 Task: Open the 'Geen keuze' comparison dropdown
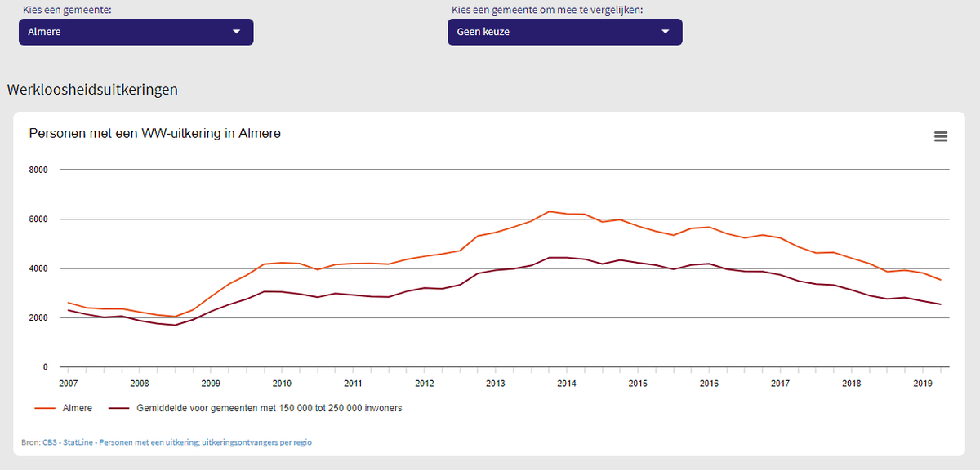565,32
